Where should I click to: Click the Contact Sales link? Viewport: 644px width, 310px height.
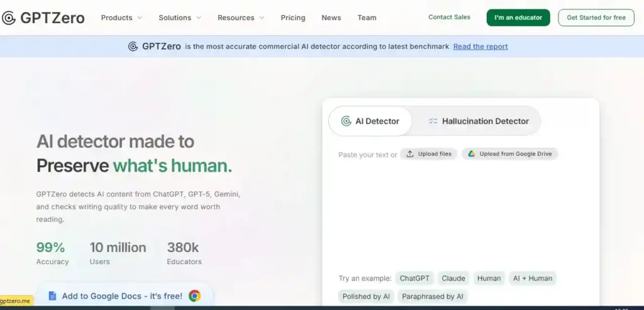coord(449,17)
